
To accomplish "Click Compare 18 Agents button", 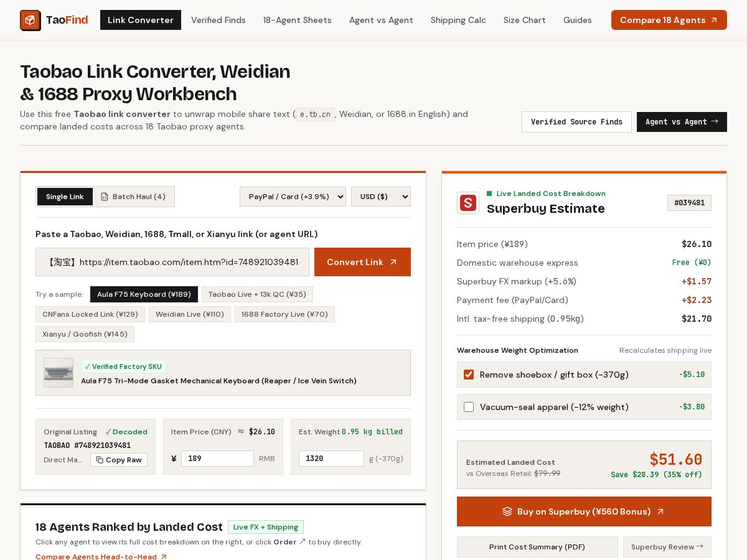I will click(669, 20).
